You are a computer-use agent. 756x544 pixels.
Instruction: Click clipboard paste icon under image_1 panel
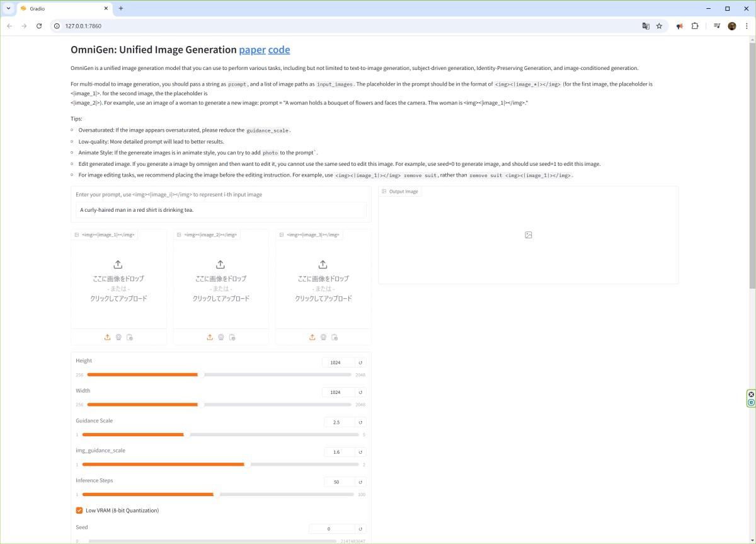click(130, 337)
